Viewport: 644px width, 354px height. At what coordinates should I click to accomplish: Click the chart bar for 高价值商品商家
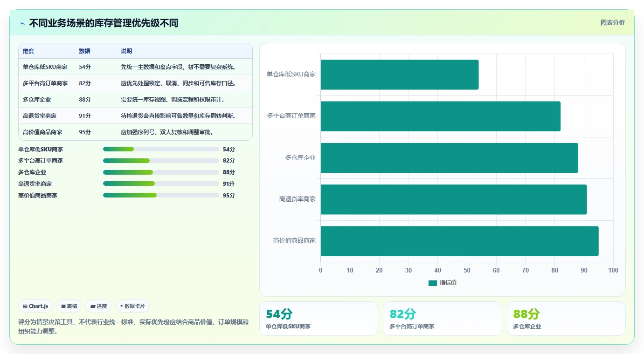pos(460,241)
